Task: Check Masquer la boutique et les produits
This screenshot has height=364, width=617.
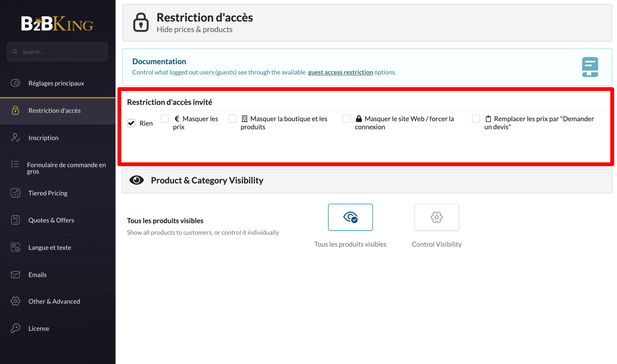Action: [x=232, y=119]
